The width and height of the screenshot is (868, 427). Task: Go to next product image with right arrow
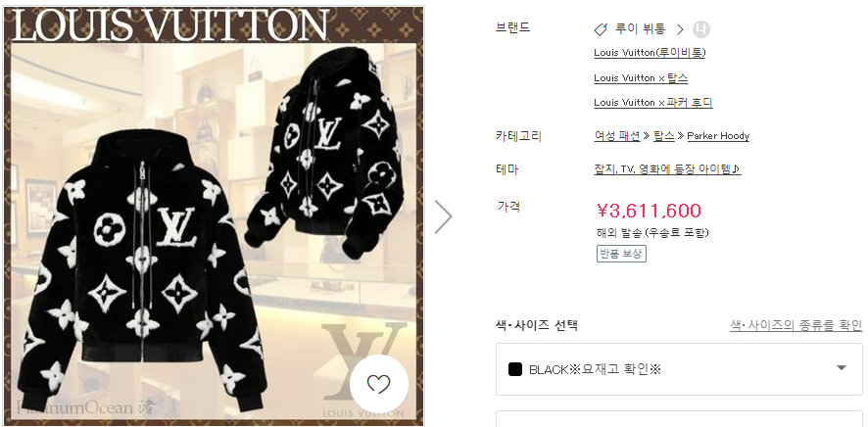(x=444, y=216)
